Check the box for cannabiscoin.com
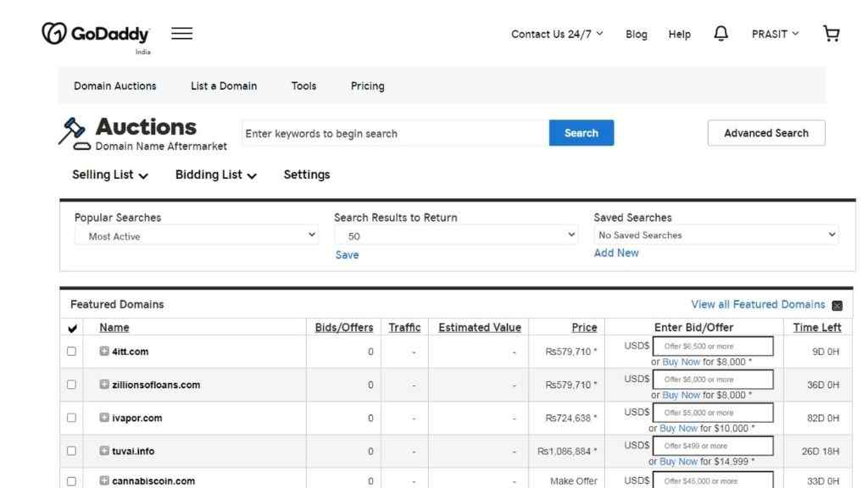The width and height of the screenshot is (868, 488). 71,481
